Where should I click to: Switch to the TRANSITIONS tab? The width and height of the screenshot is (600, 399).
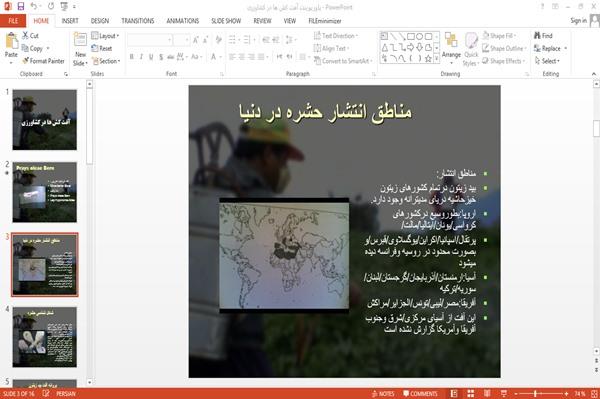click(138, 21)
